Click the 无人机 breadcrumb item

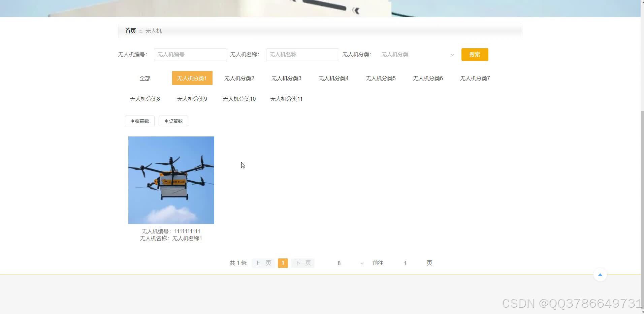(154, 31)
